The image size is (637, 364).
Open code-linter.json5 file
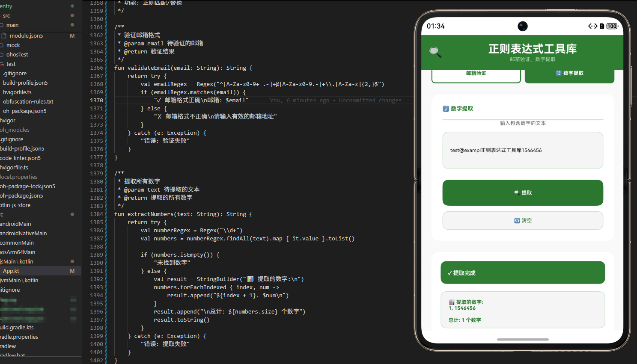click(x=20, y=158)
